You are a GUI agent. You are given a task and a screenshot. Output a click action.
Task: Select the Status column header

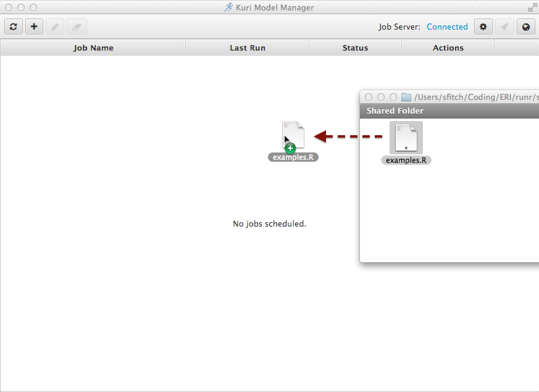coord(355,48)
